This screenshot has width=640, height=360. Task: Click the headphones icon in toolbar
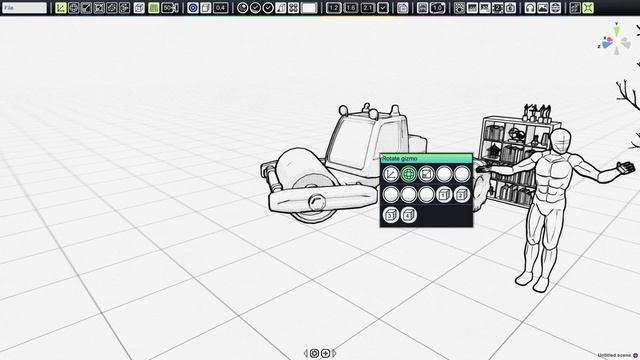(530, 8)
